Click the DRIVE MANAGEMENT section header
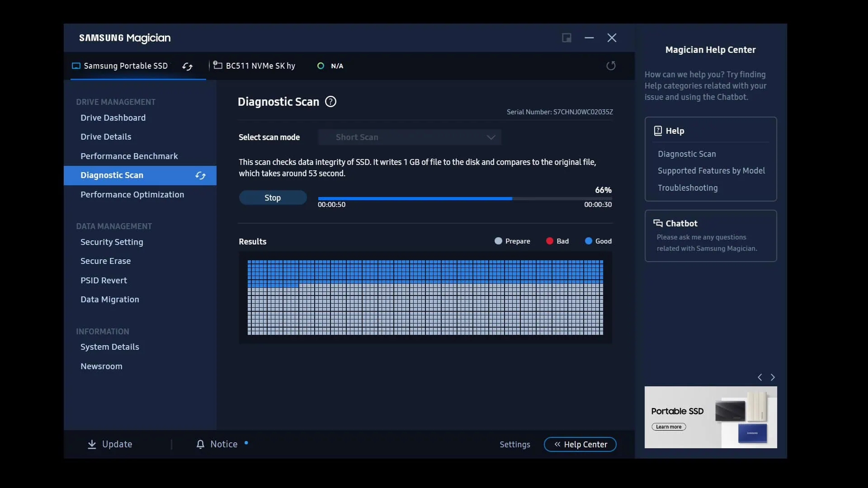 click(x=116, y=102)
